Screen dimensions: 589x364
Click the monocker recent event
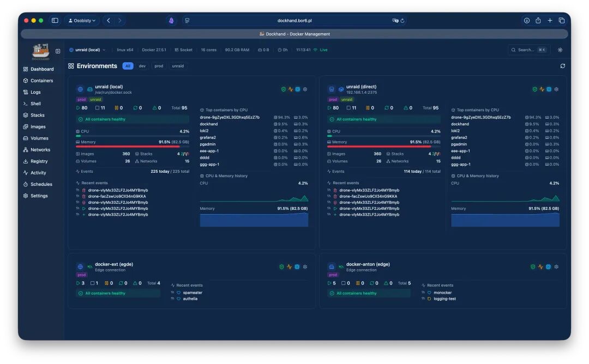point(442,293)
